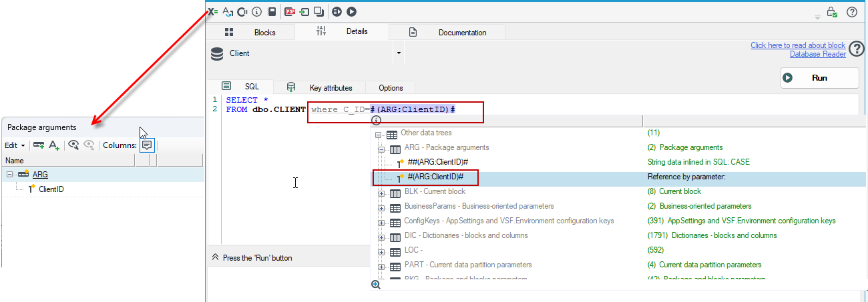Click the magnifier zoom icon below the data tree list
Image resolution: width=868 pixels, height=302 pixels.
[x=376, y=285]
